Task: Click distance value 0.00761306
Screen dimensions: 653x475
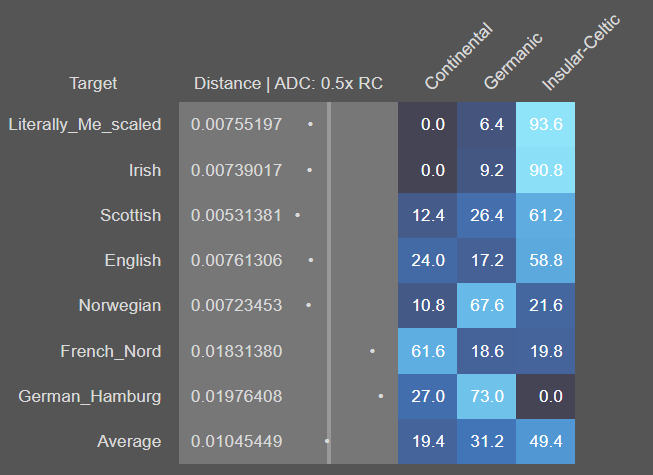Action: point(237,260)
